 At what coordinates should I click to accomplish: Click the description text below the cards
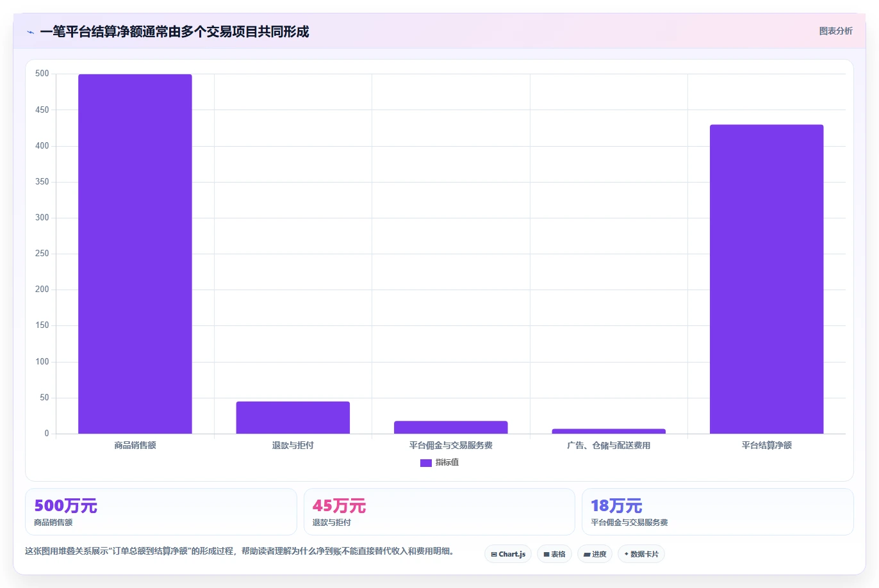(240, 551)
